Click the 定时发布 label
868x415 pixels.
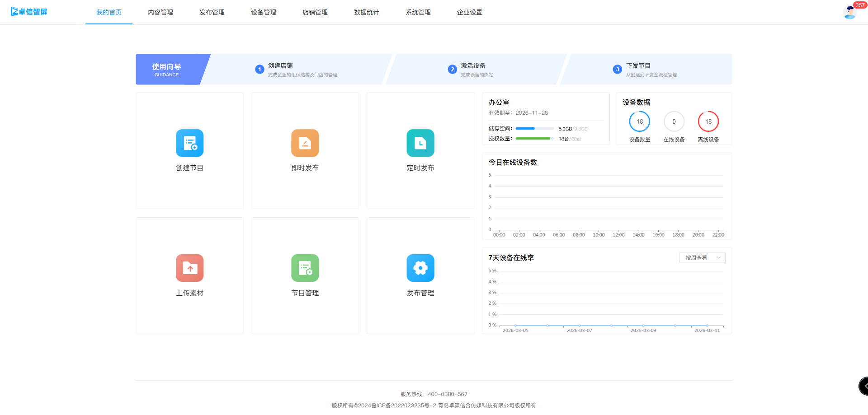420,168
